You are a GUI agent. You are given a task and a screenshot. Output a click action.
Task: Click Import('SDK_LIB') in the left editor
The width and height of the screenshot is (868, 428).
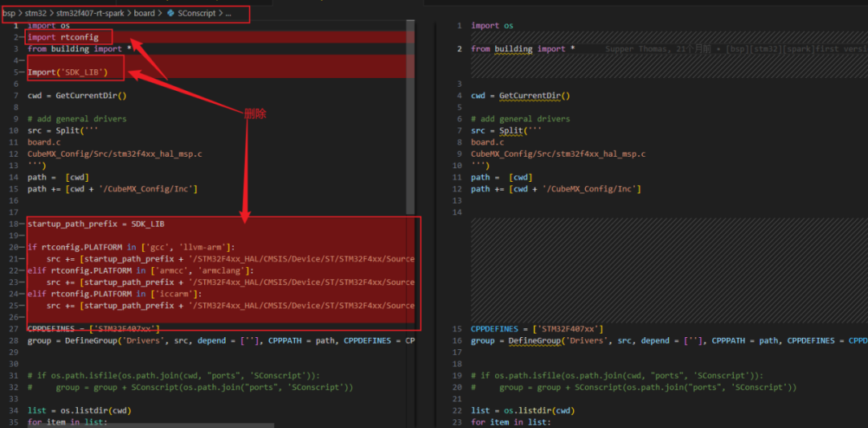click(77, 72)
